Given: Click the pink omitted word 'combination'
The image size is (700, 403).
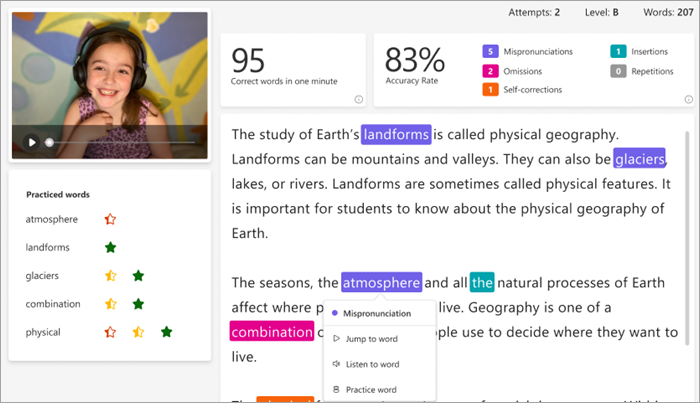Looking at the screenshot, I should pyautogui.click(x=271, y=331).
